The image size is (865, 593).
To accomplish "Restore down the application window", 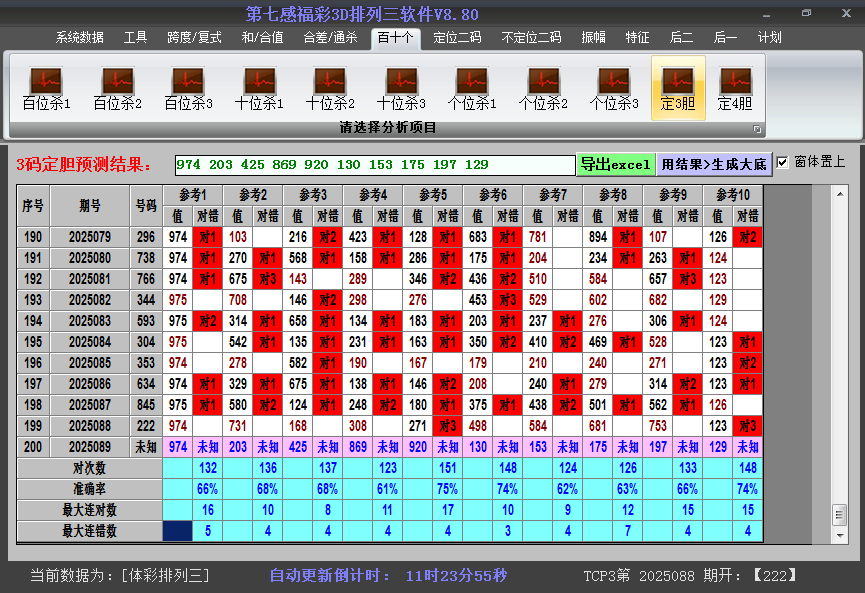I will pos(807,13).
